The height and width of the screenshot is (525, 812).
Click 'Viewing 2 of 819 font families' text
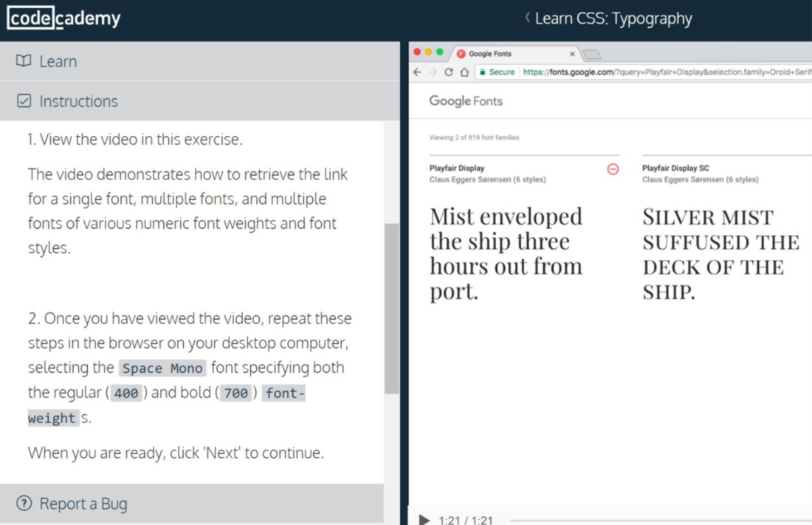pos(474,137)
